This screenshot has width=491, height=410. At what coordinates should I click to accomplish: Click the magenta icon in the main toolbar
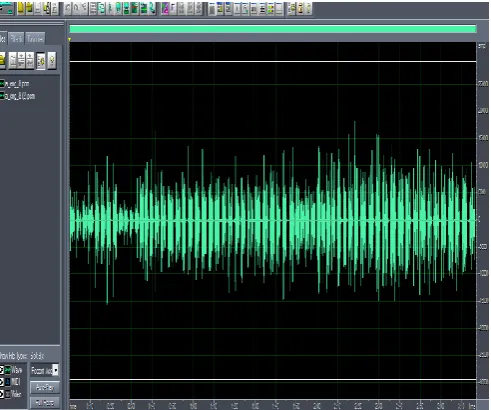[x=165, y=9]
